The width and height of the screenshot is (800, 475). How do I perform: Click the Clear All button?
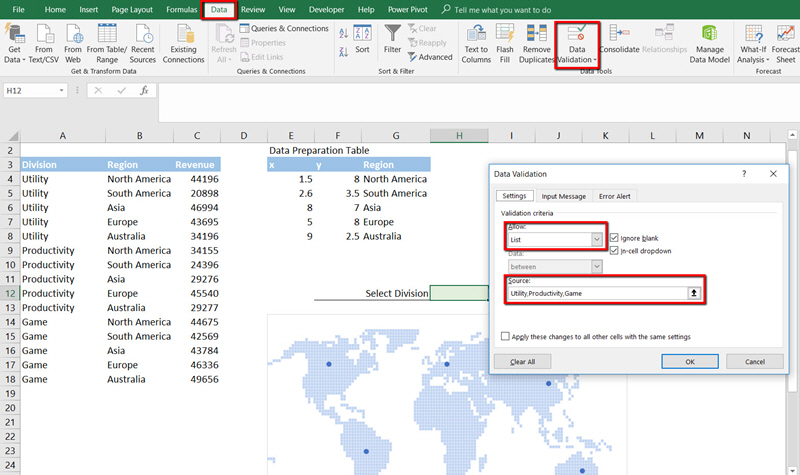[522, 361]
